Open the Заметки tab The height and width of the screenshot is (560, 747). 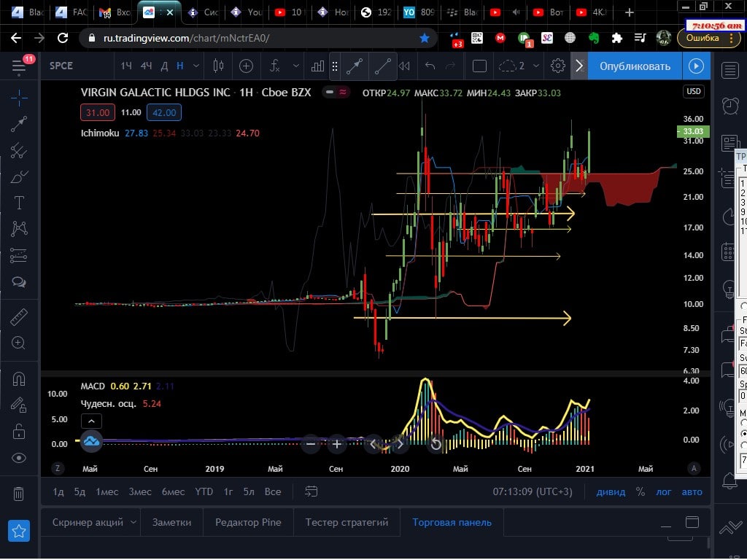171,522
